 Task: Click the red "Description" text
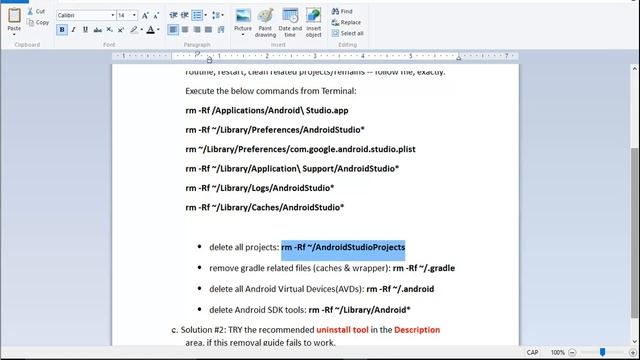click(x=417, y=330)
